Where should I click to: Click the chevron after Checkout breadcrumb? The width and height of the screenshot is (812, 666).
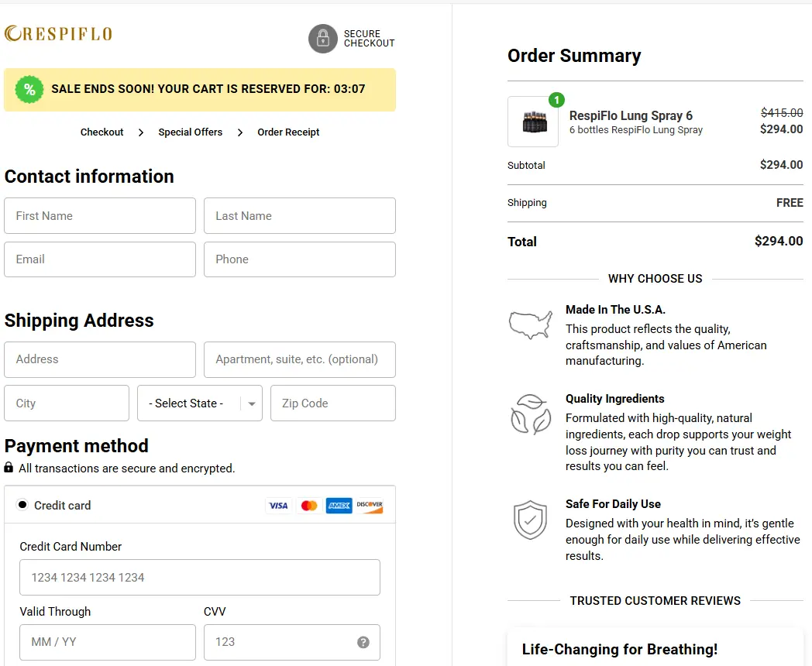pos(141,132)
